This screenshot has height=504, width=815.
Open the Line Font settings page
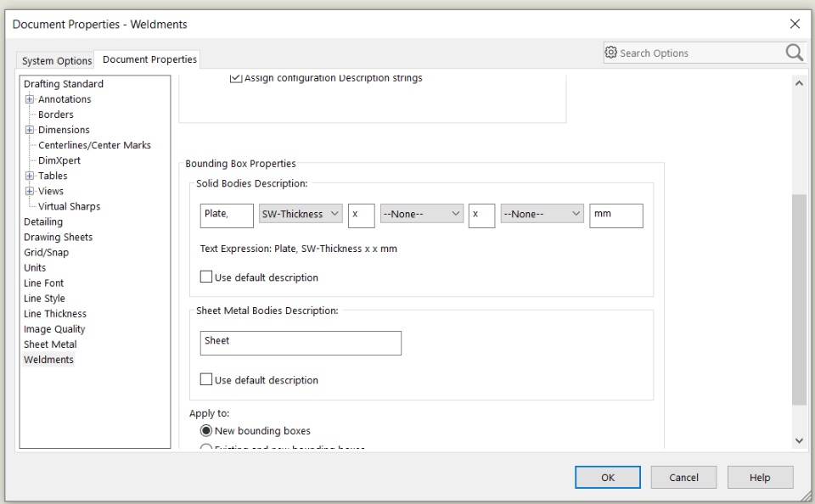(x=43, y=283)
